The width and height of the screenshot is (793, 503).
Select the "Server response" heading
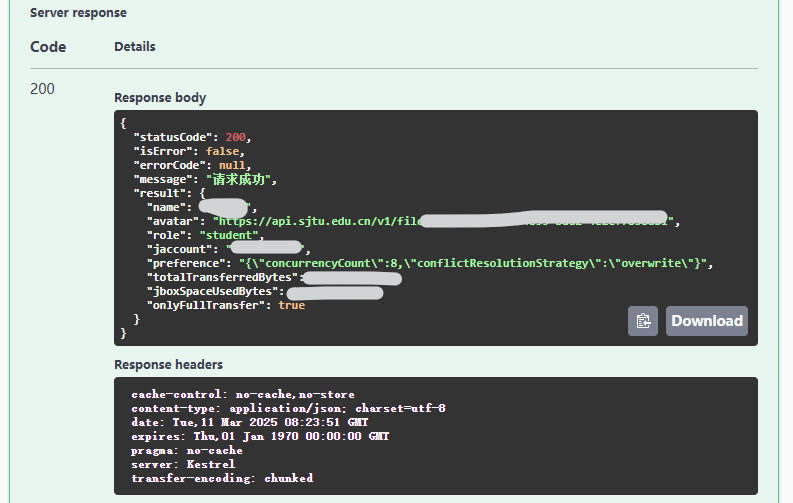pyautogui.click(x=78, y=13)
